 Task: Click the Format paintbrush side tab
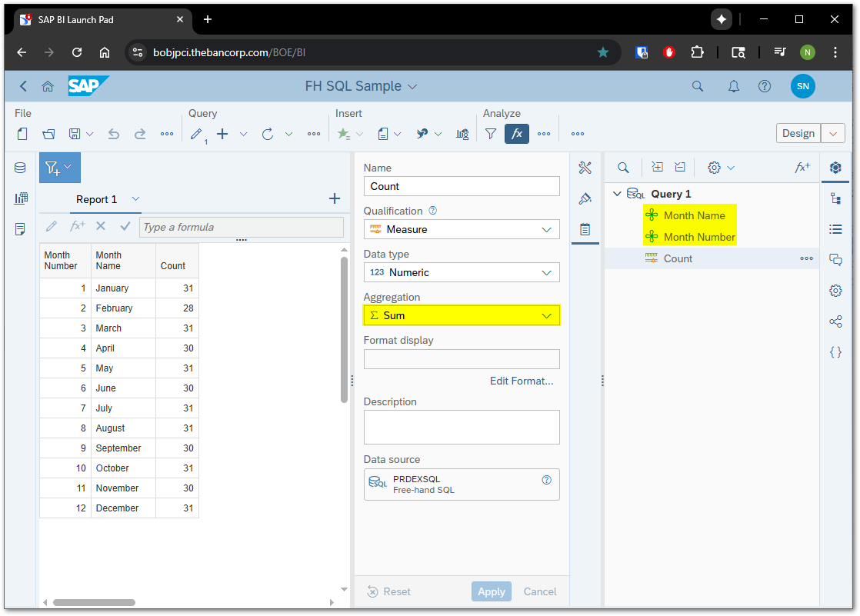click(x=585, y=198)
